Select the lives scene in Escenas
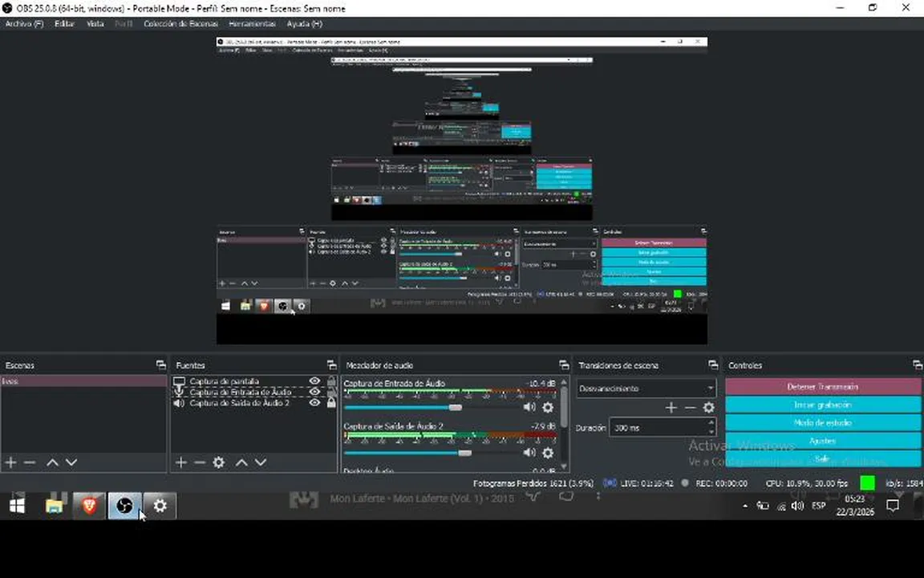Image resolution: width=924 pixels, height=578 pixels. click(x=83, y=381)
